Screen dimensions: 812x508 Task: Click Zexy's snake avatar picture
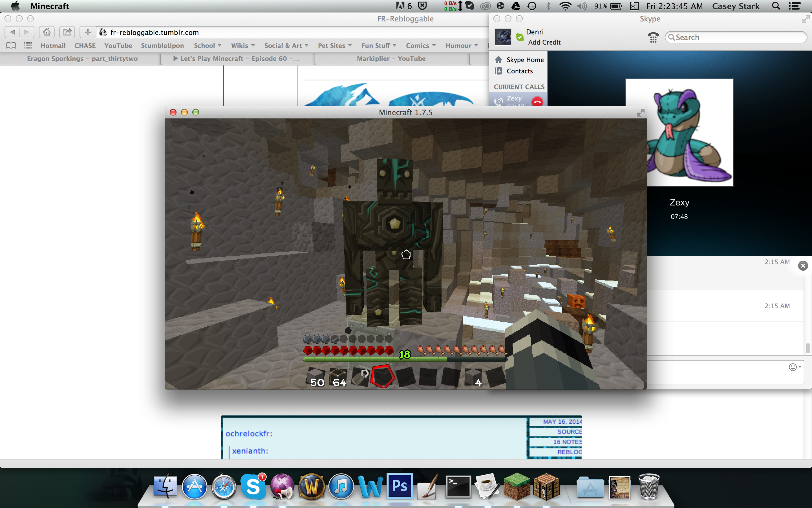click(679, 132)
